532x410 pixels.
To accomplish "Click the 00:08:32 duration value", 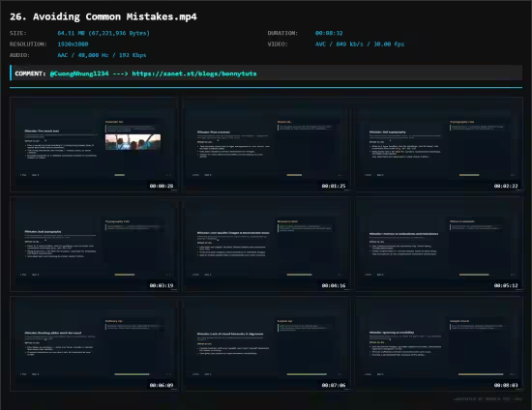I will pyautogui.click(x=329, y=33).
